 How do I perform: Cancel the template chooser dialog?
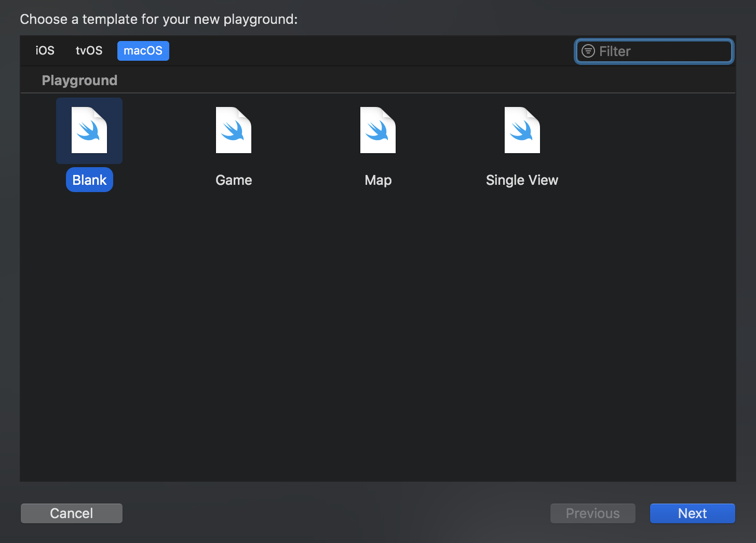pyautogui.click(x=72, y=513)
